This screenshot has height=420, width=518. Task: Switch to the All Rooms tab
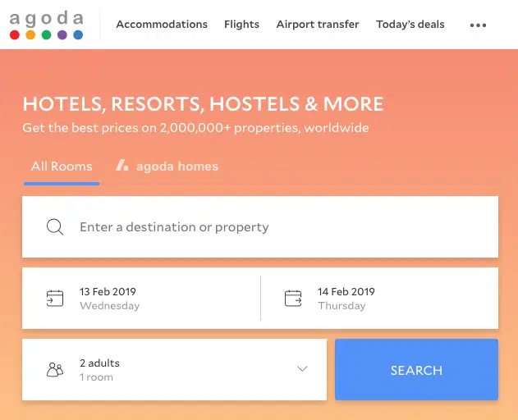(x=62, y=167)
